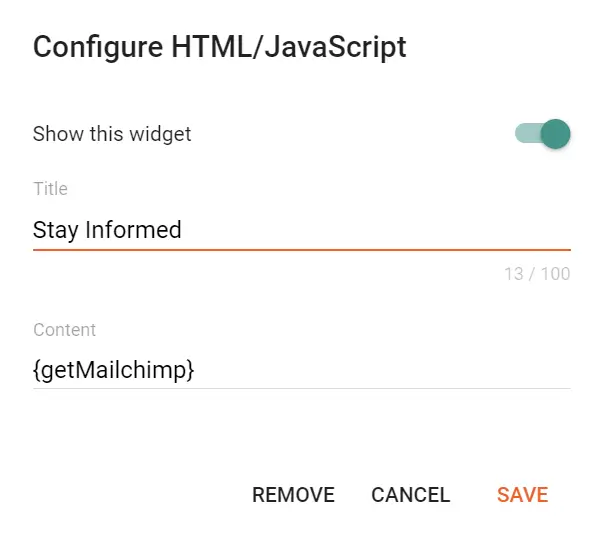Click the "Title" field label
The image size is (605, 535).
tap(50, 188)
